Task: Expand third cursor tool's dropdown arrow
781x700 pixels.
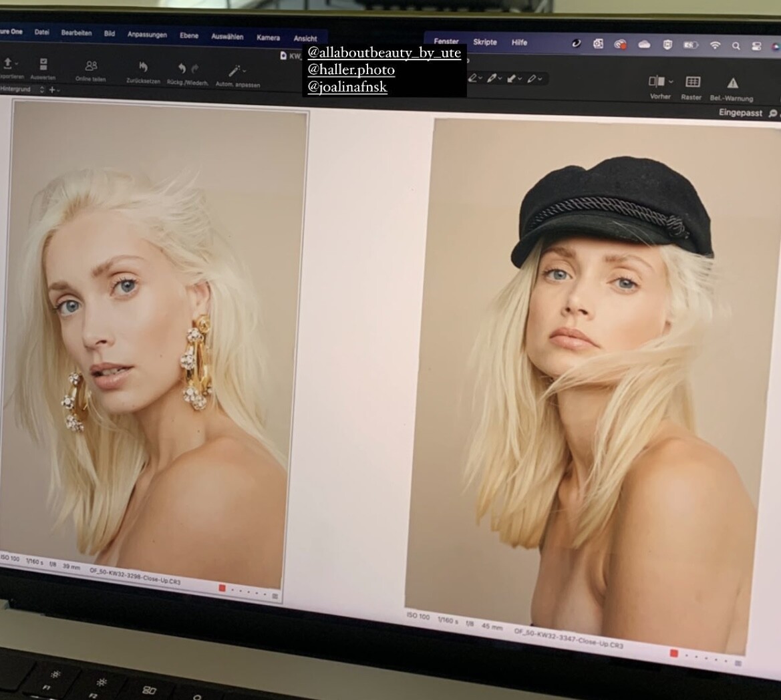Action: pyautogui.click(x=520, y=79)
